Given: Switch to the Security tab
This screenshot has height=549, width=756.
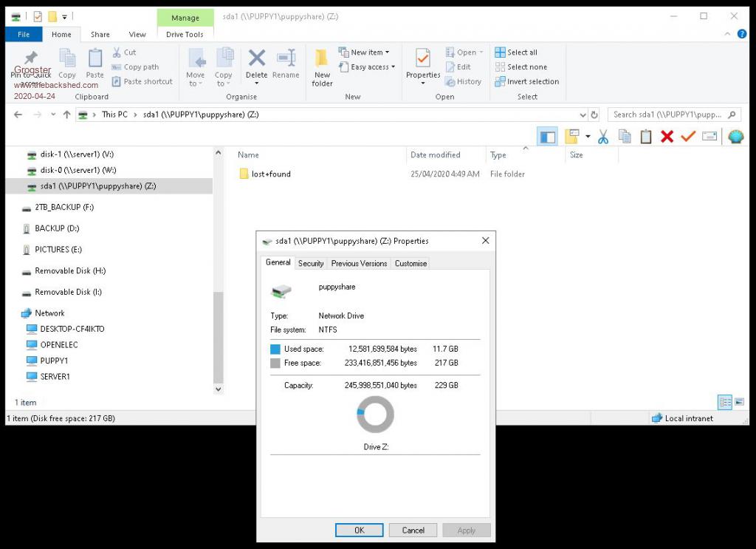Looking at the screenshot, I should [x=311, y=263].
